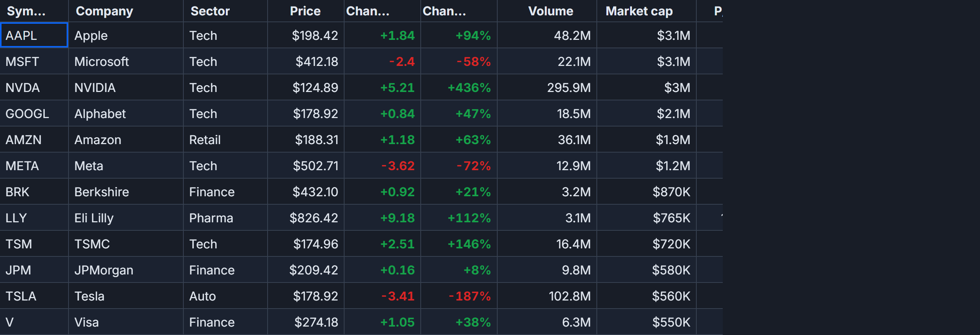Select the $3M market cap cell
This screenshot has width=980, height=335.
[647, 87]
